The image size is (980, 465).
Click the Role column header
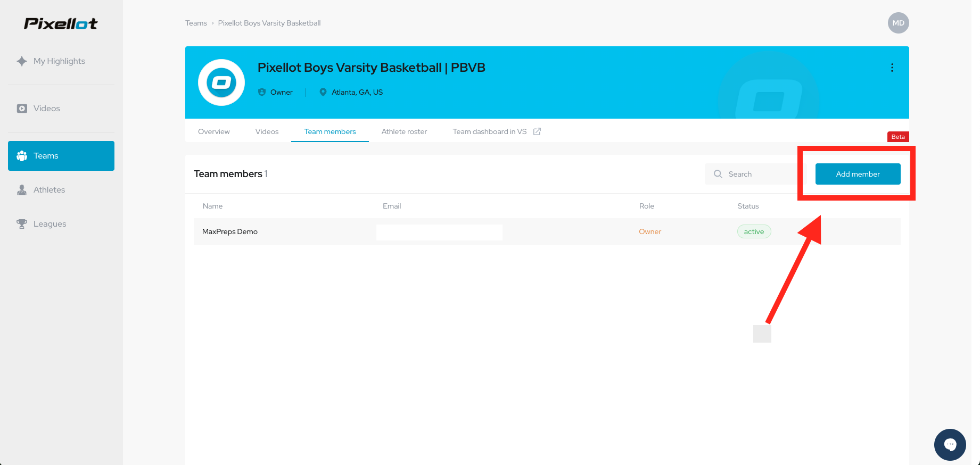coord(647,206)
